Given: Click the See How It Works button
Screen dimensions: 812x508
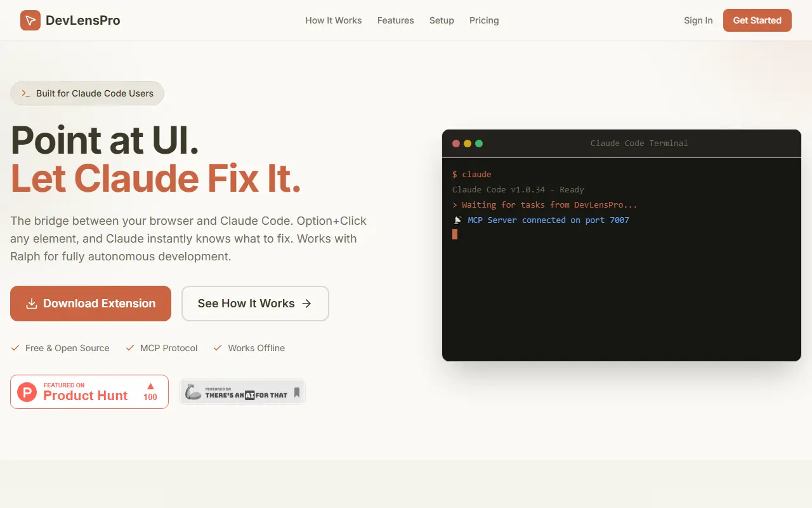Looking at the screenshot, I should pos(255,304).
